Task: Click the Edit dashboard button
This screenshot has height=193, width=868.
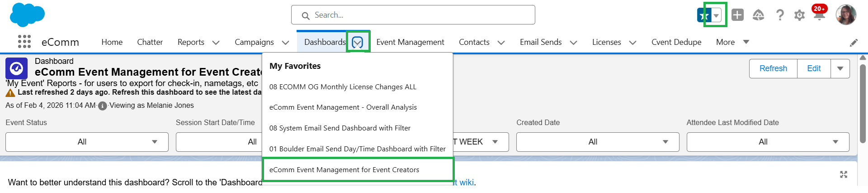Action: [x=814, y=68]
